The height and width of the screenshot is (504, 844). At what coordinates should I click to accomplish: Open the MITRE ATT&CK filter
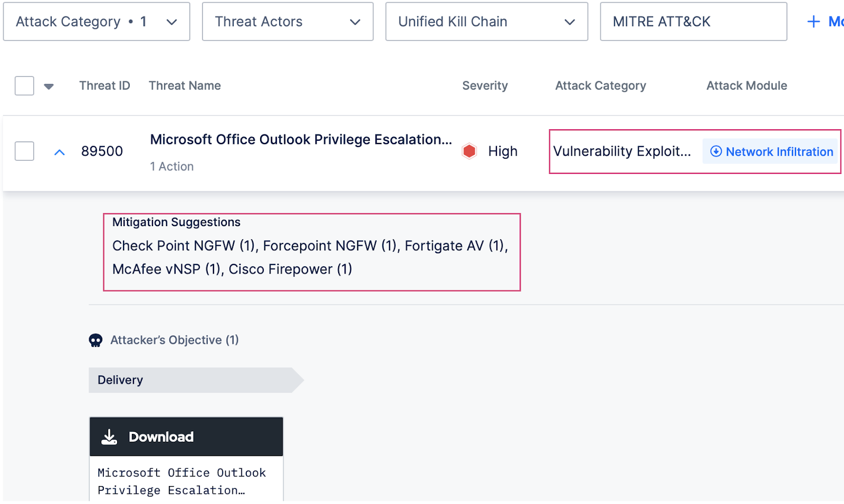[x=693, y=22]
